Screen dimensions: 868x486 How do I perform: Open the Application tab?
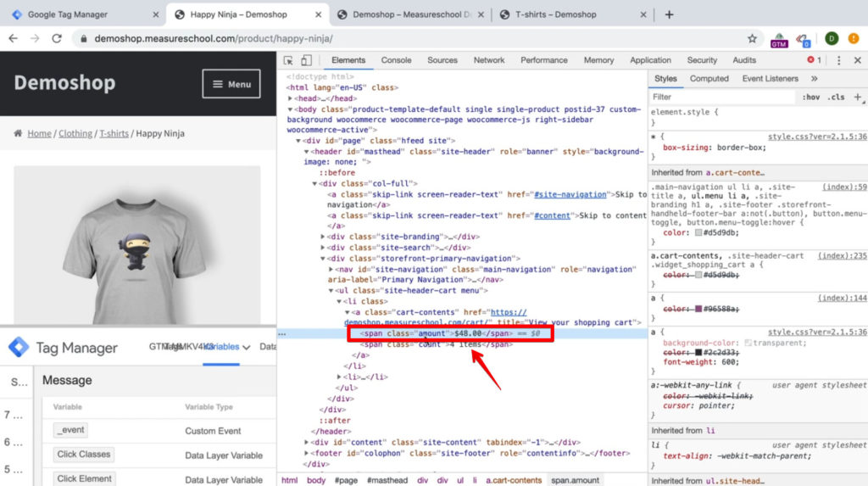pos(650,60)
